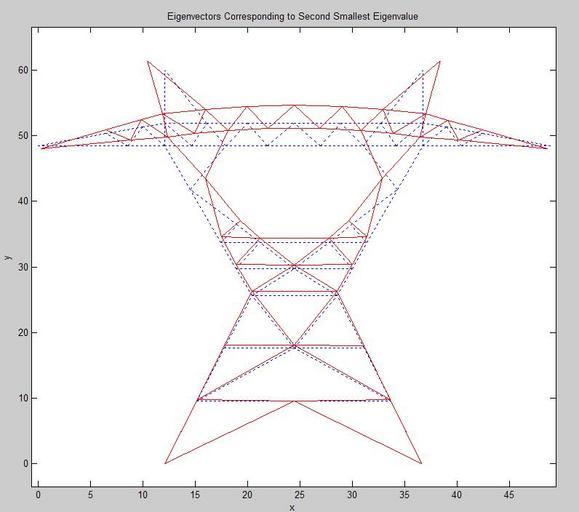Click y-axis tick label 10
This screenshot has width=579, height=512.
23,398
